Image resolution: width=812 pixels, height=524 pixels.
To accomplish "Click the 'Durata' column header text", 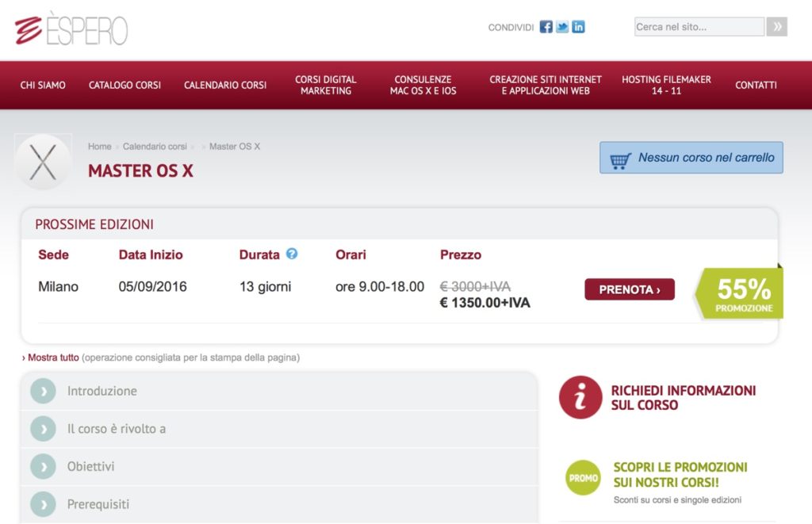I will [259, 254].
